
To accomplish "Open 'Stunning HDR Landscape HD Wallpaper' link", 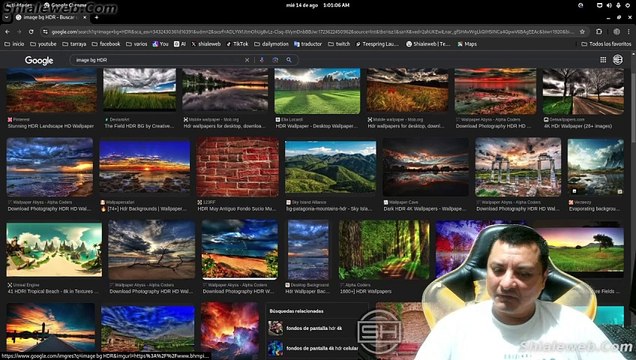I will 51,126.
